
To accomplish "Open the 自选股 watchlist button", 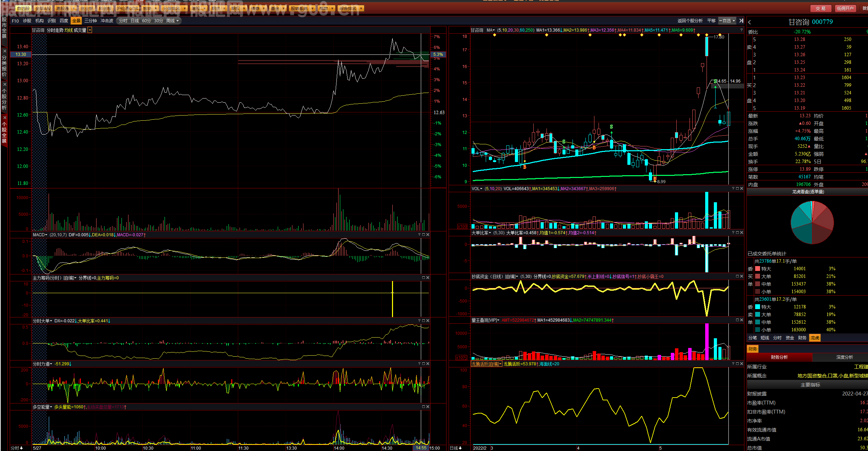I will point(23,8).
